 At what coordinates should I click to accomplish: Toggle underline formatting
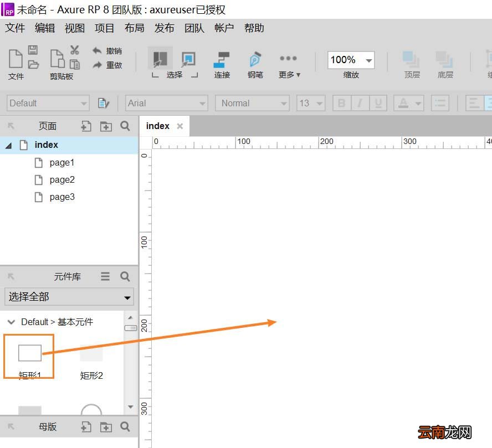(378, 103)
